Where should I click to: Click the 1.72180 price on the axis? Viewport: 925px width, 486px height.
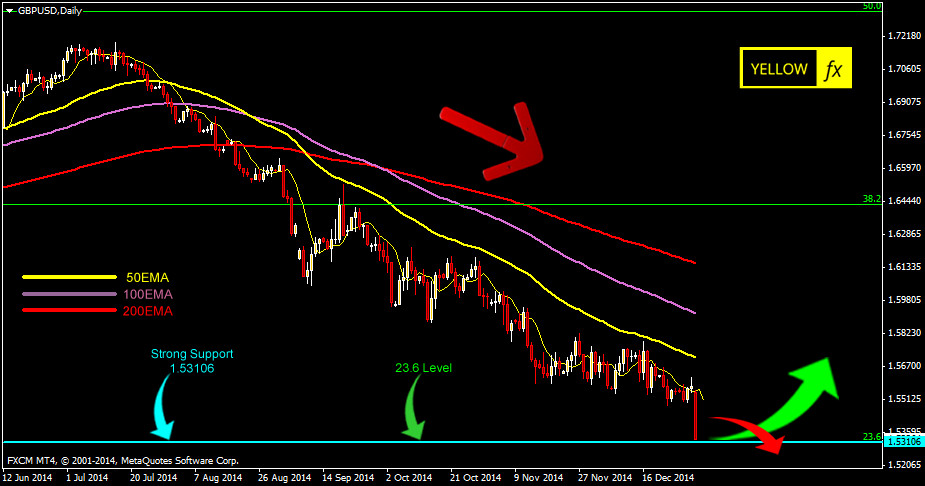point(903,36)
